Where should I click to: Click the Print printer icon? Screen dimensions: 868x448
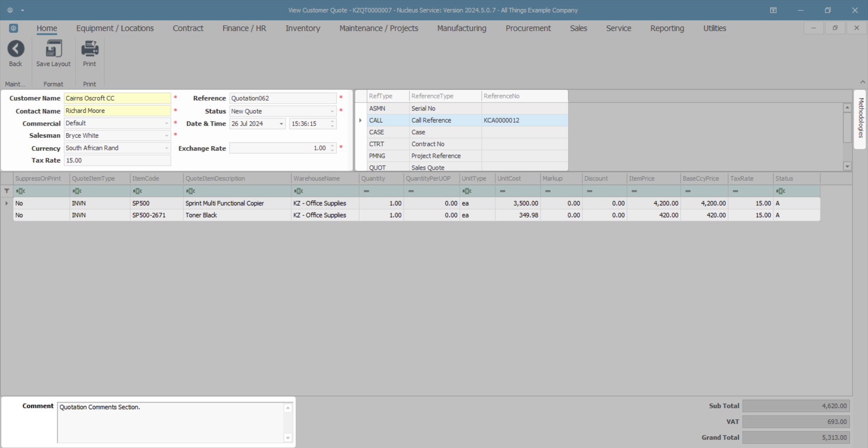pos(90,49)
